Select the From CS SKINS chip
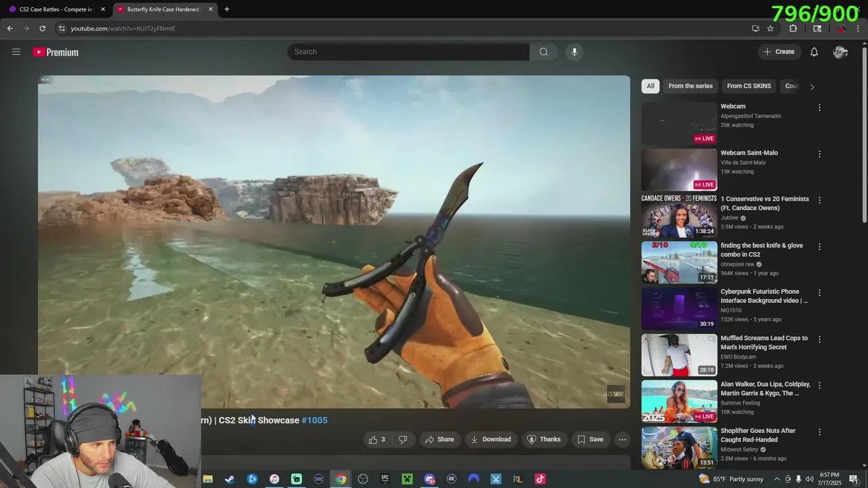The image size is (868, 488). [749, 86]
